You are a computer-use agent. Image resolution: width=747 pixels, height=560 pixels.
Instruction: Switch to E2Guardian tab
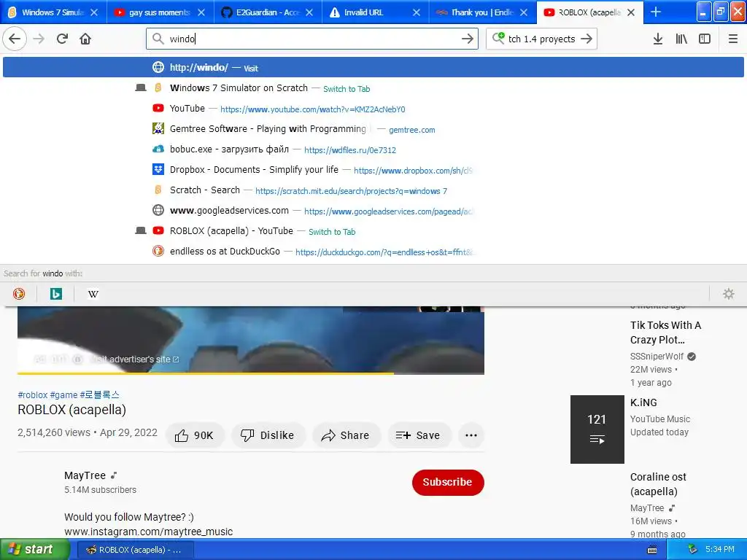pos(268,12)
